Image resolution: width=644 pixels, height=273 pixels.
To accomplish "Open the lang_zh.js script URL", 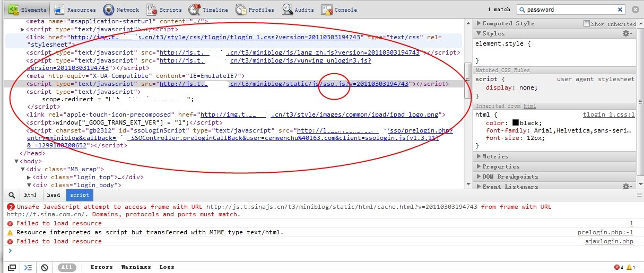I will pos(290,52).
